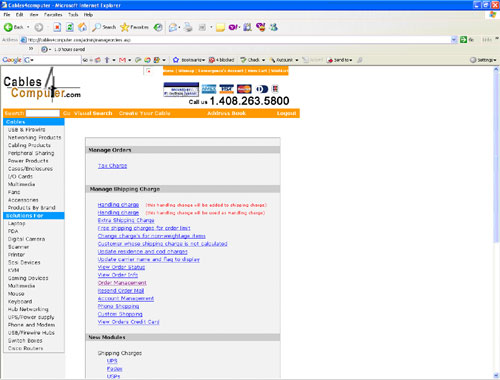500x380 pixels.
Task: Select Networking Products in sidebar
Action: pos(34,137)
